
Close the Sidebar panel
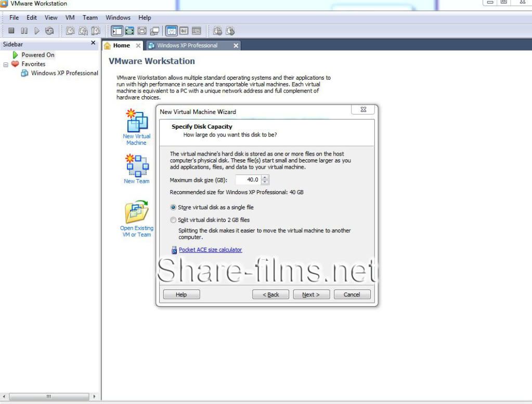(x=93, y=43)
